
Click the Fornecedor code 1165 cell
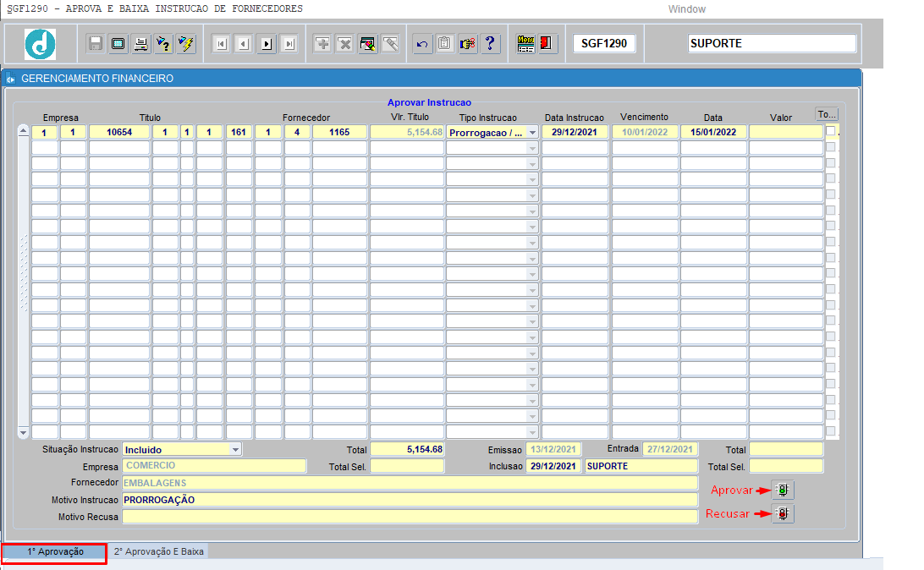tap(339, 132)
